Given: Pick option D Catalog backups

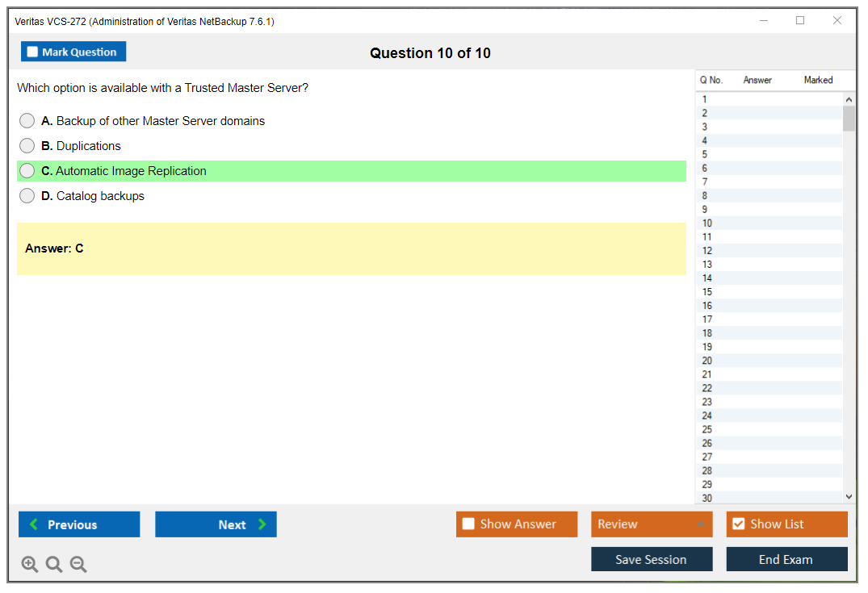Looking at the screenshot, I should pos(27,196).
